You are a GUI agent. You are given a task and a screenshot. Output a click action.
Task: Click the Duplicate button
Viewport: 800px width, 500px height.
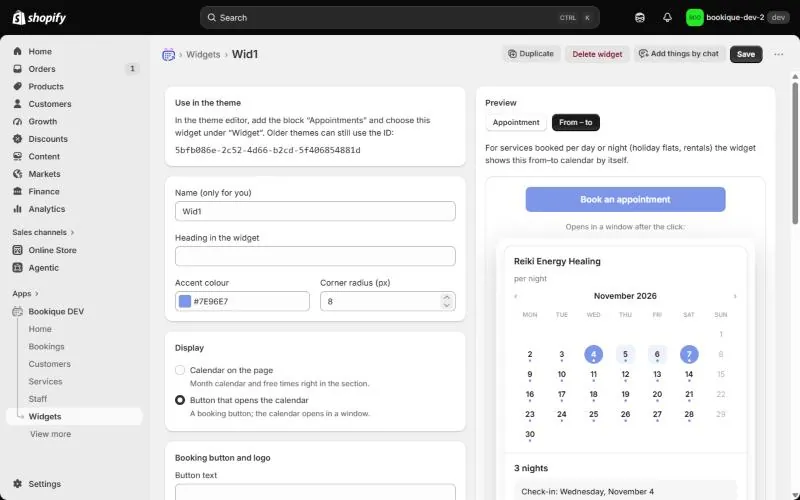[x=531, y=54]
